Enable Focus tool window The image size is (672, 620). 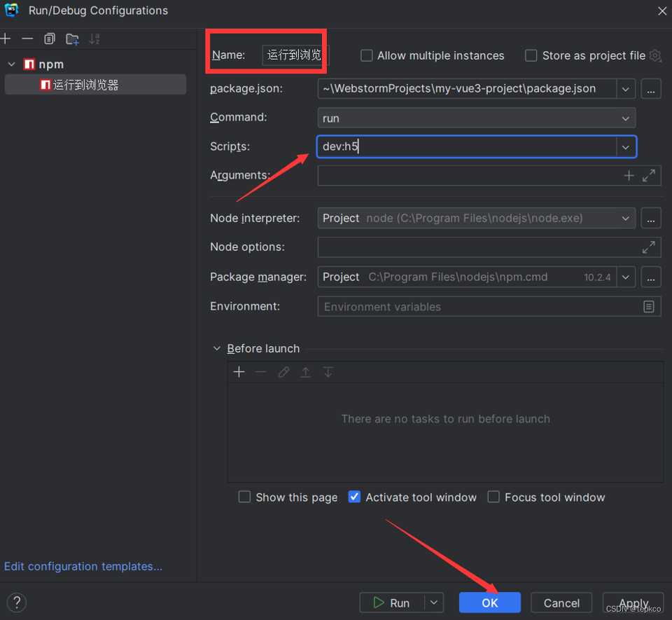pos(493,497)
